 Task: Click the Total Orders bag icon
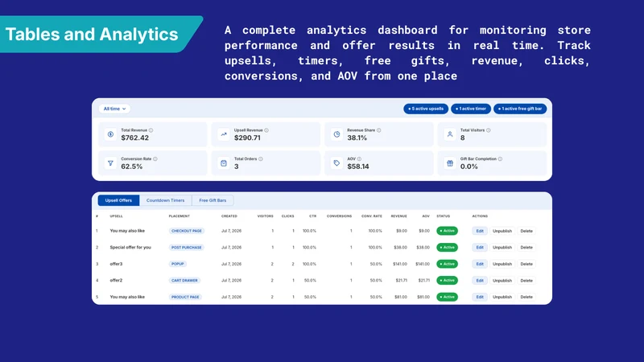pyautogui.click(x=224, y=163)
